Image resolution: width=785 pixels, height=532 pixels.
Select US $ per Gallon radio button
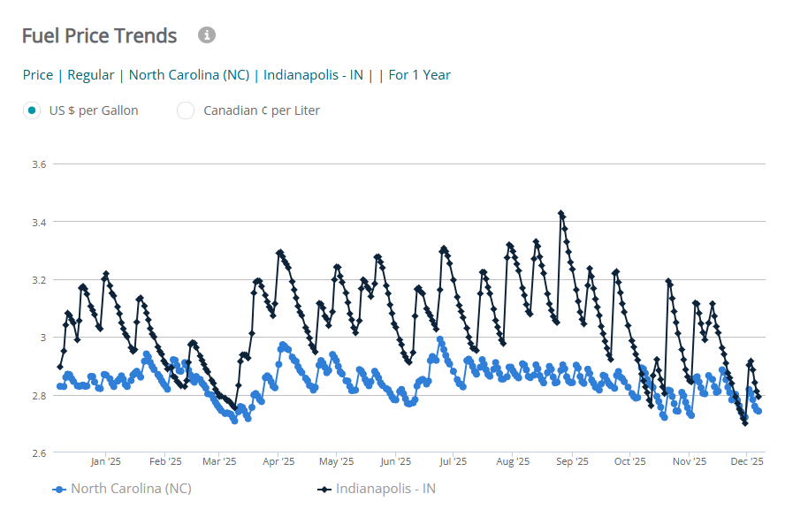click(x=32, y=110)
